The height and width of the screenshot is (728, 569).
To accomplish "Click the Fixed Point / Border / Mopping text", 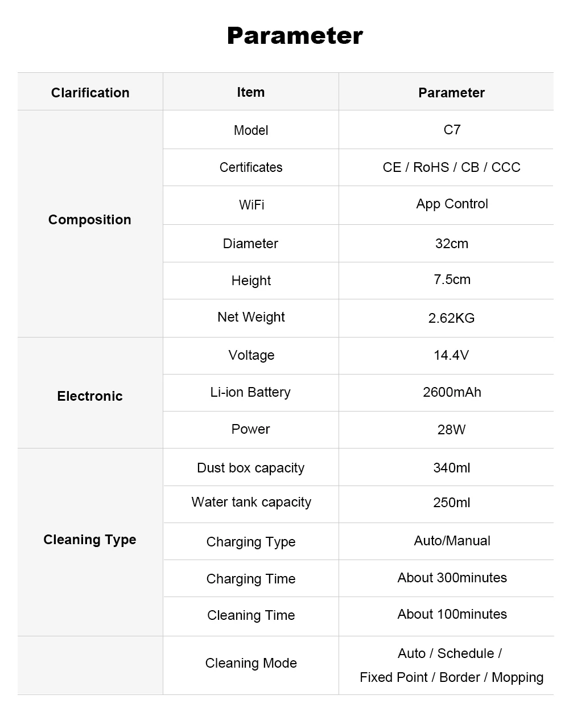I will click(x=452, y=677).
